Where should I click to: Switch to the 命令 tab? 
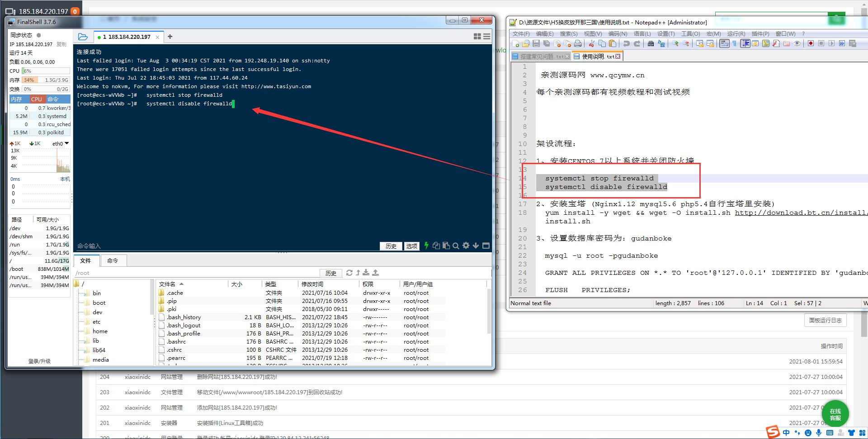pyautogui.click(x=113, y=260)
